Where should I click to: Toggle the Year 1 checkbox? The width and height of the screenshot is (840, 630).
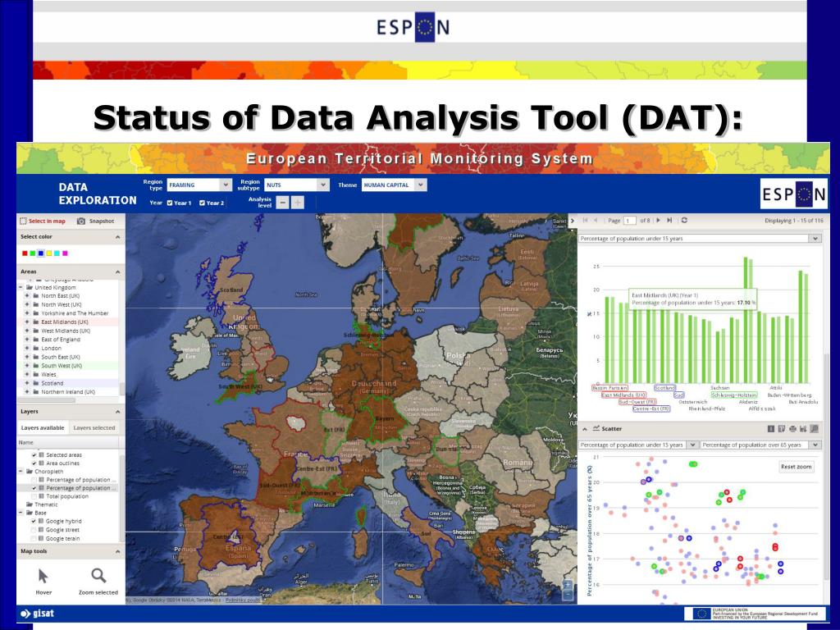(170, 203)
